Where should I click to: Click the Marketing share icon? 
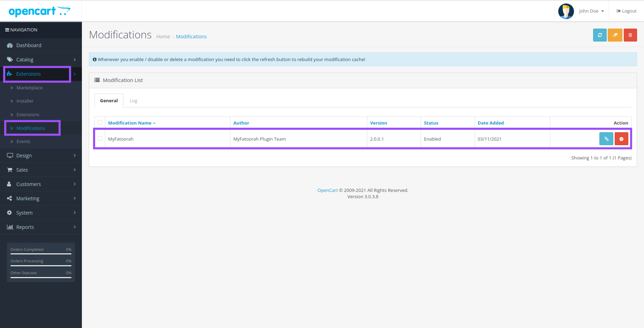[9, 199]
